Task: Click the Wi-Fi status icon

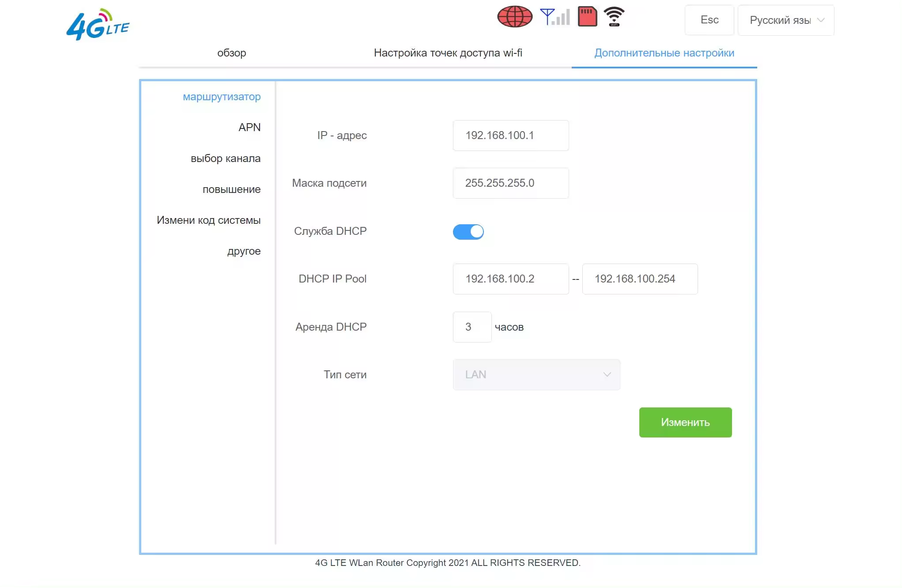Action: coord(614,17)
